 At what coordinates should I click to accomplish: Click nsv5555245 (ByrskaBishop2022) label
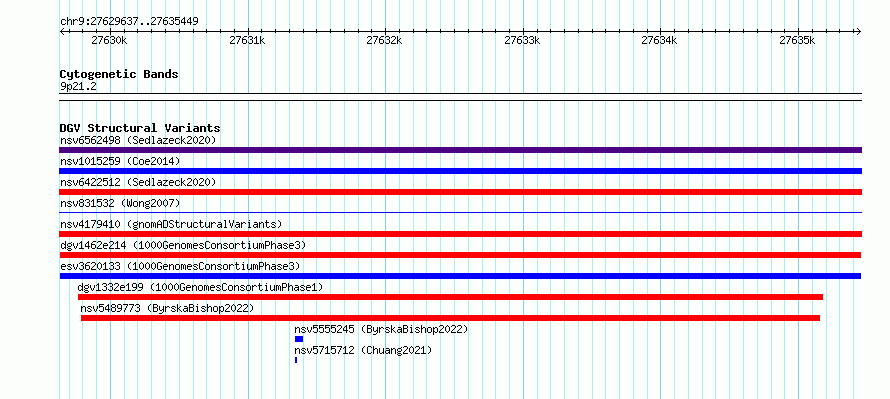click(381, 329)
